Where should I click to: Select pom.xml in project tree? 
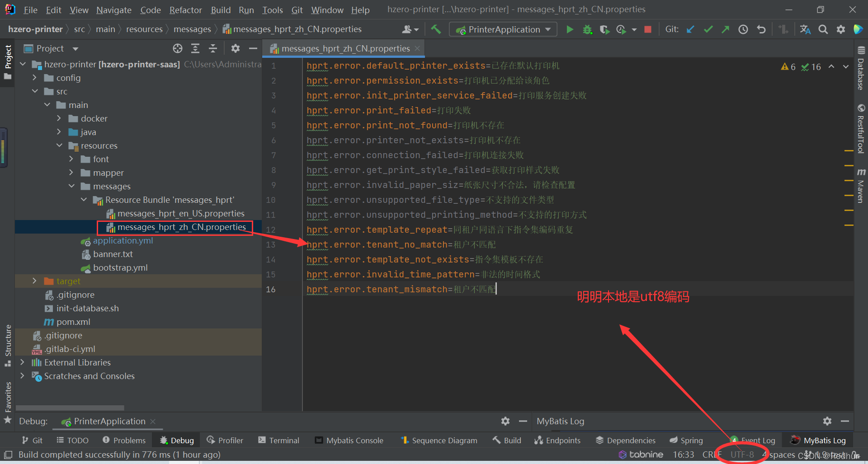(73, 322)
